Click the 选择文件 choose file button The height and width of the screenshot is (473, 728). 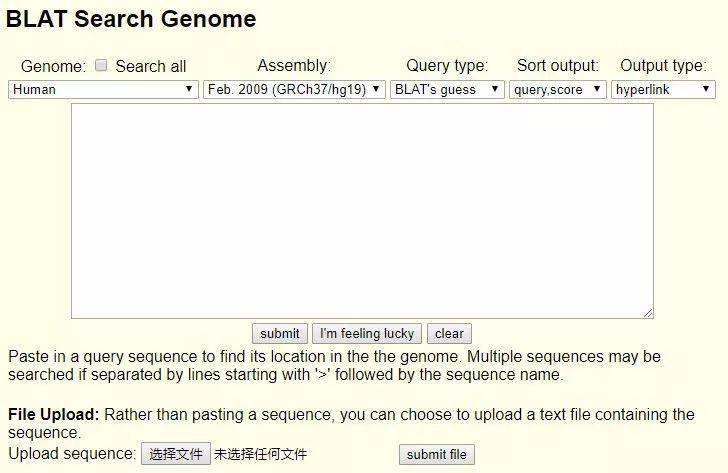click(x=175, y=455)
